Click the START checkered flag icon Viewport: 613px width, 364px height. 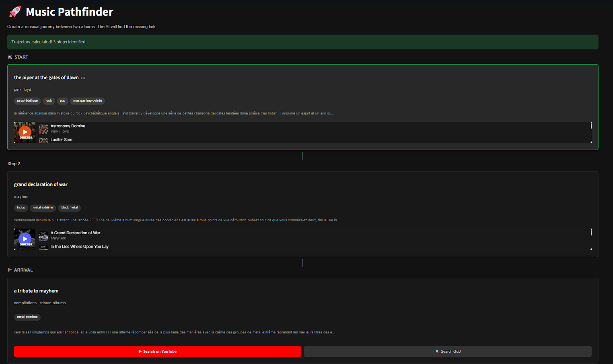tap(10, 57)
